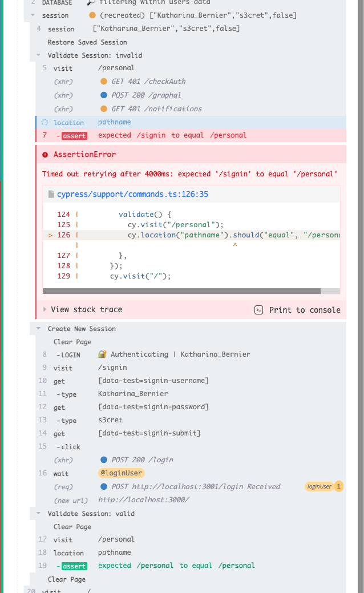The image size is (364, 593).
Task: Click the lock icon in the LOGIN row
Action: pos(103,354)
